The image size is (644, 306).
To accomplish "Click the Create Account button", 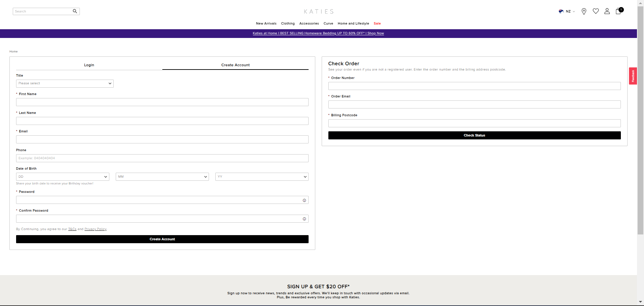I will point(162,239).
